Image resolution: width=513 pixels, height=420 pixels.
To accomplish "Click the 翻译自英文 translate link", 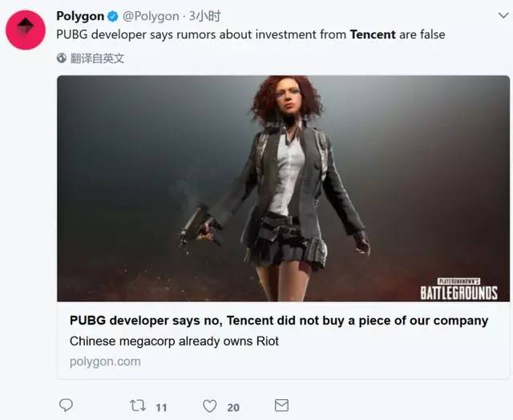I will tap(98, 59).
